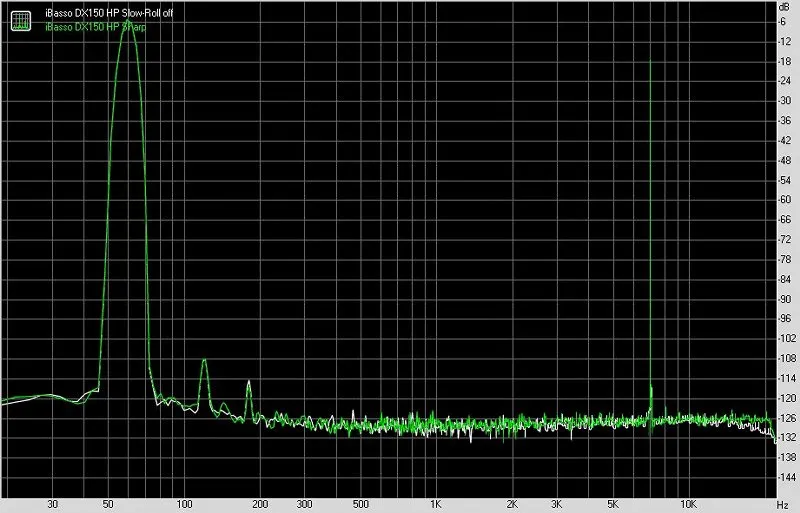The image size is (800, 513).
Task: Click the "Hz" axis unit label
Action: pos(783,505)
